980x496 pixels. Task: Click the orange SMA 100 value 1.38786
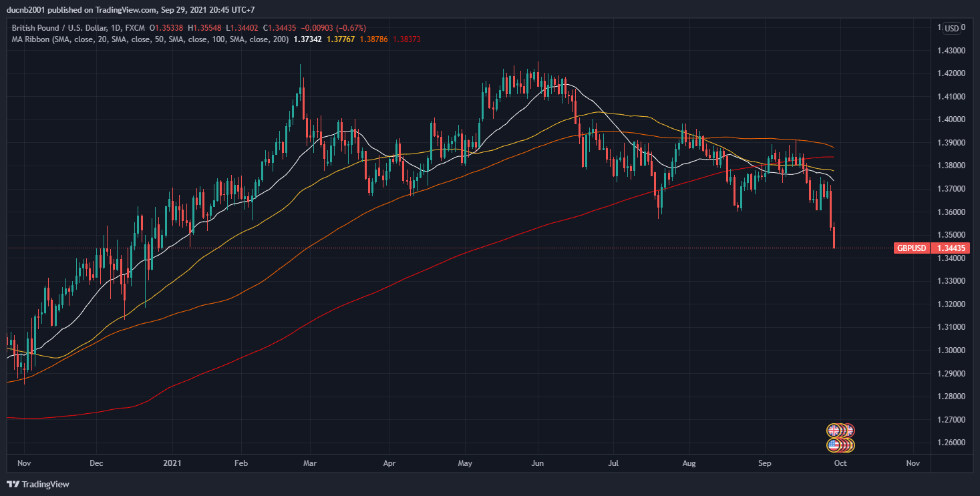(x=373, y=39)
